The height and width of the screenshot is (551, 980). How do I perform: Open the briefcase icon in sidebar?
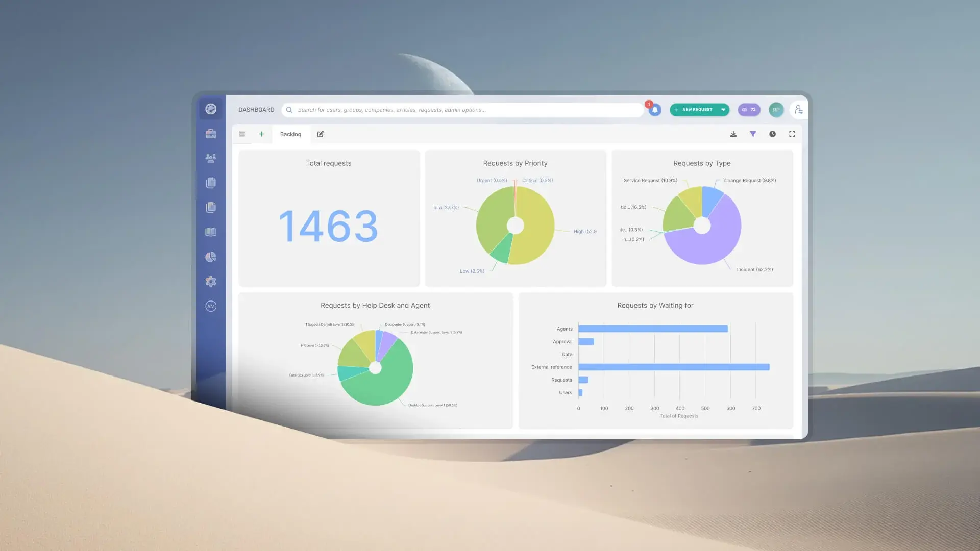point(211,134)
